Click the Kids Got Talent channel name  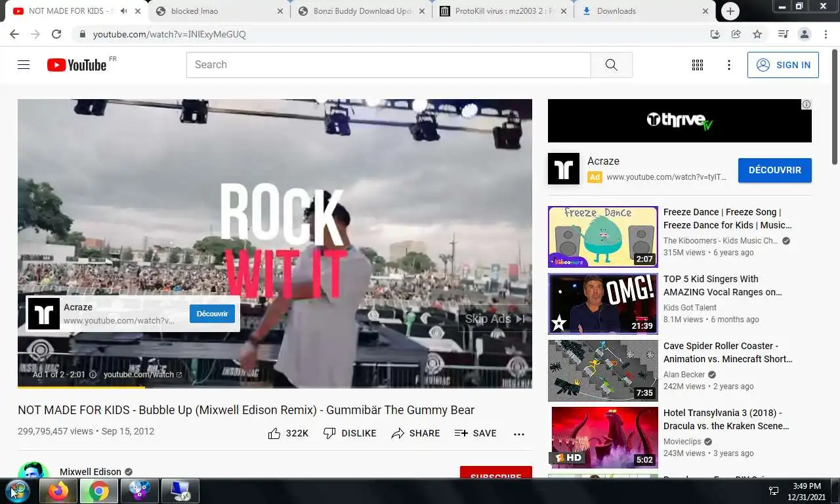pyautogui.click(x=690, y=308)
